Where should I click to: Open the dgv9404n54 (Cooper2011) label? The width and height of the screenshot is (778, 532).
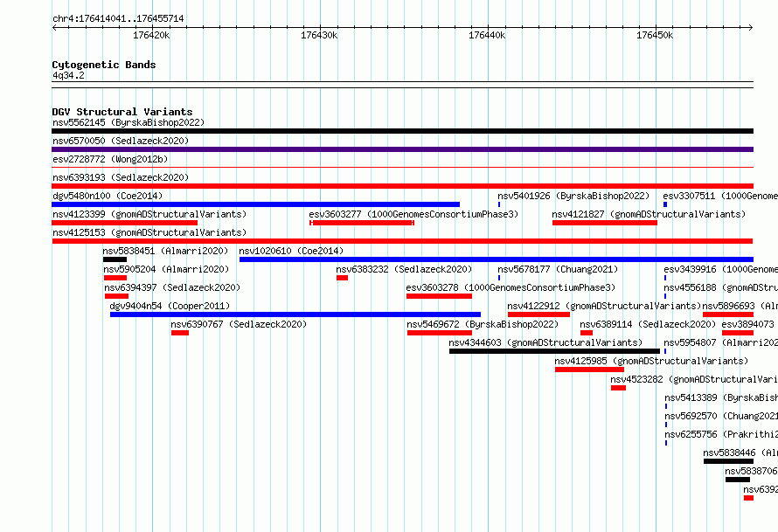170,306
